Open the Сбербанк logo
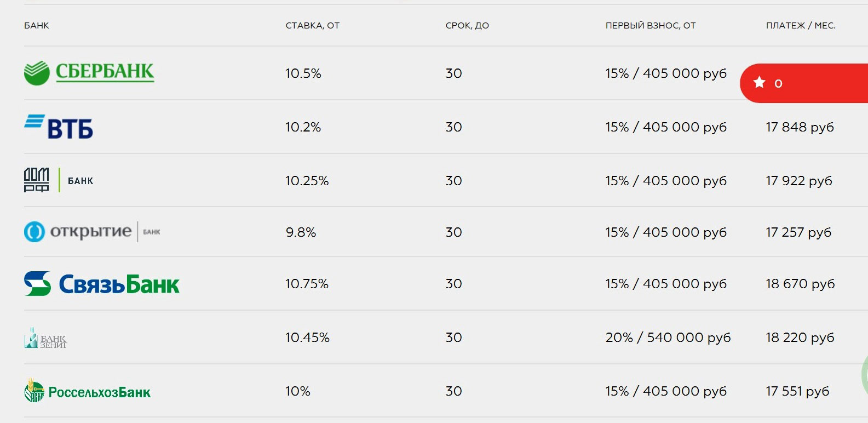 [x=89, y=73]
